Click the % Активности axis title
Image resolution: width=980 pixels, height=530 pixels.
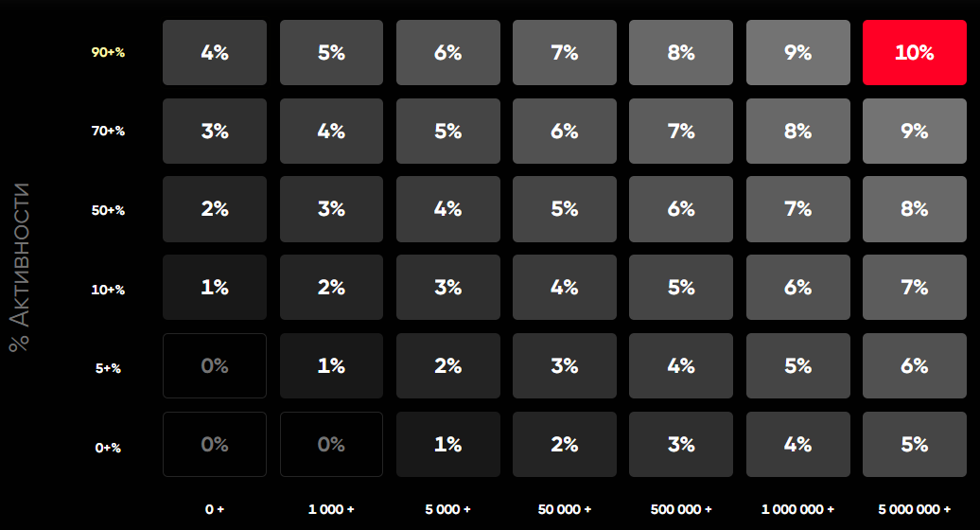coord(19,267)
